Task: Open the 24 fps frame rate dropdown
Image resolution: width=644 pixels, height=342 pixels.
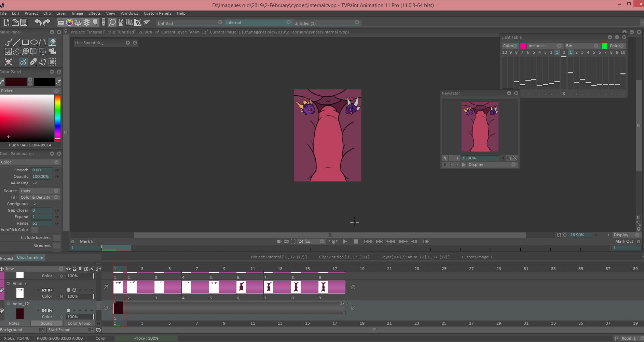Action: [311, 241]
